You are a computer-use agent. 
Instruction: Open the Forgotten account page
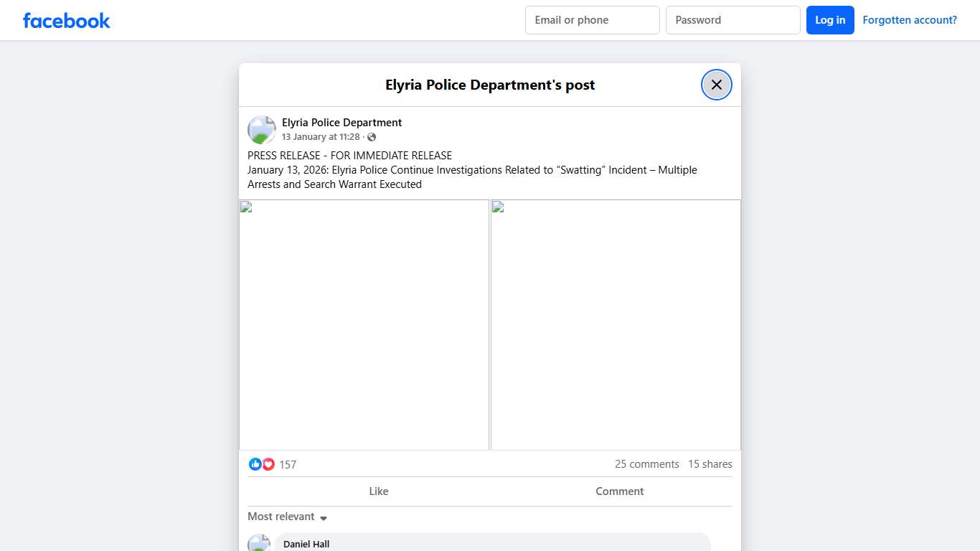click(909, 19)
